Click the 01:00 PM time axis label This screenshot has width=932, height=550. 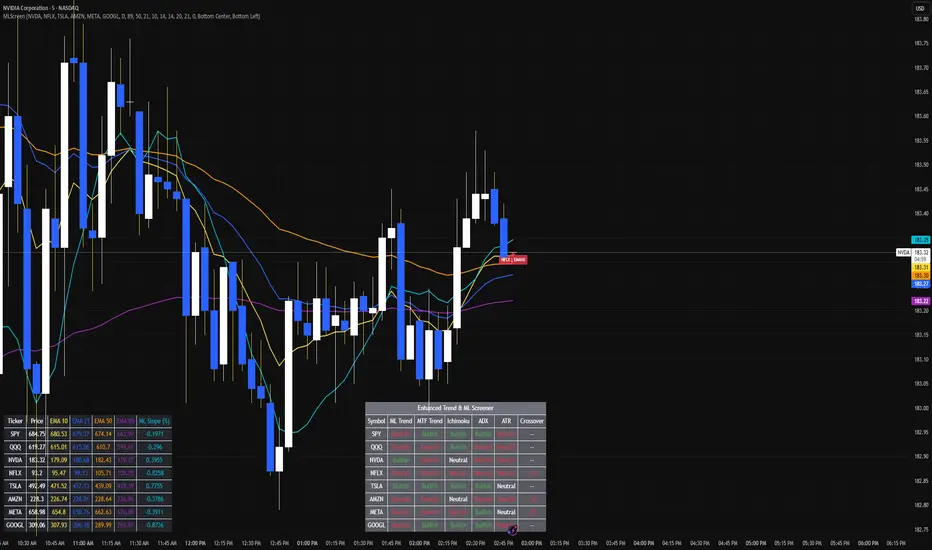[307, 543]
